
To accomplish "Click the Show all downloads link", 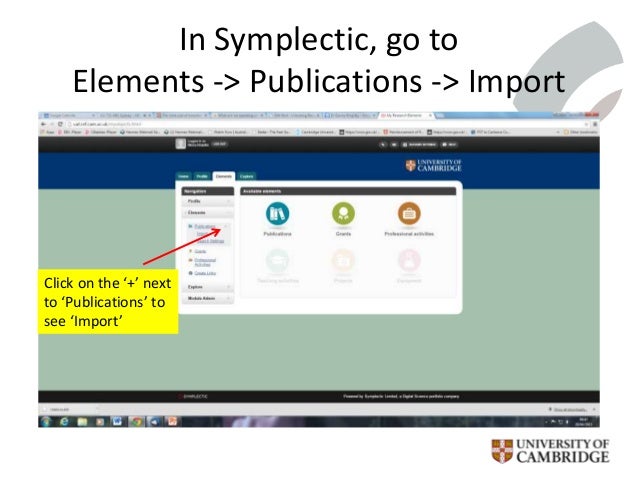I will [568, 409].
